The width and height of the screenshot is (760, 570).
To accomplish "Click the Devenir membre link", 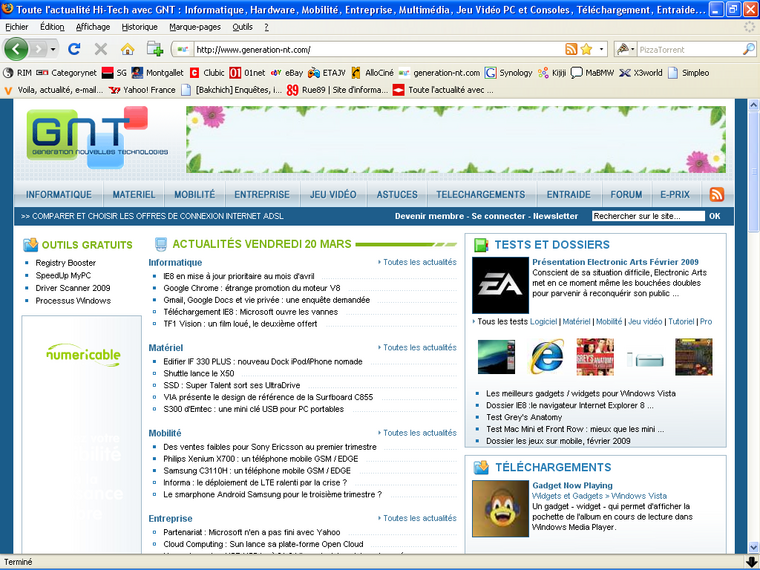I will [x=429, y=216].
